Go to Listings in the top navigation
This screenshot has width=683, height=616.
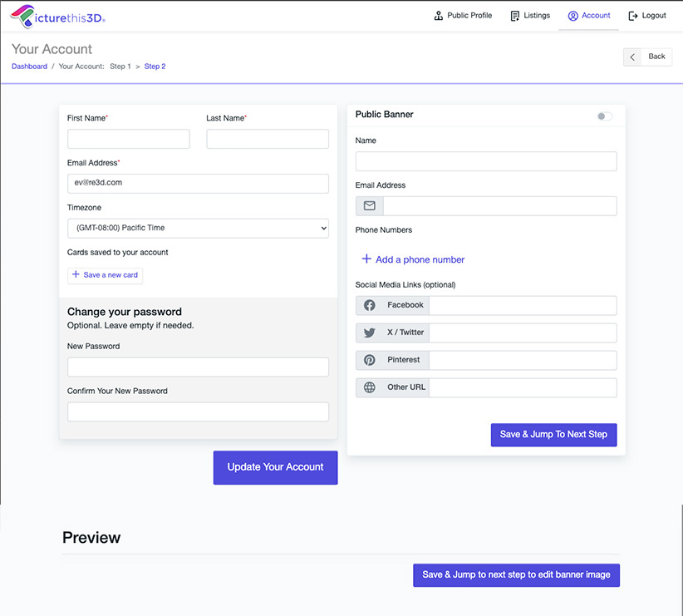(x=529, y=16)
